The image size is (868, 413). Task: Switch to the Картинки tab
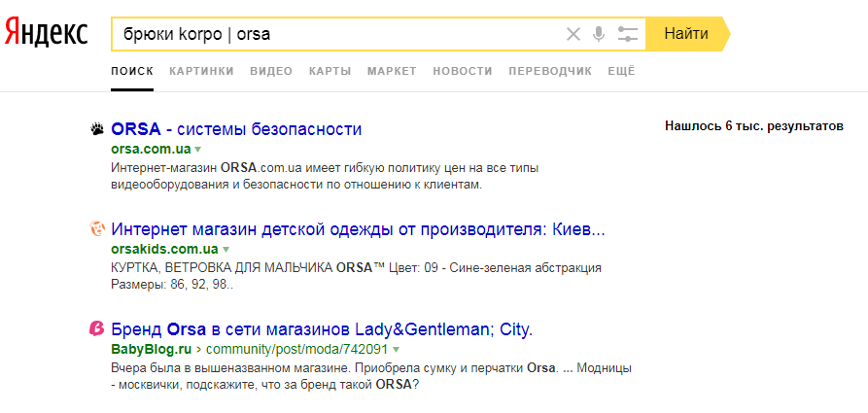[201, 71]
